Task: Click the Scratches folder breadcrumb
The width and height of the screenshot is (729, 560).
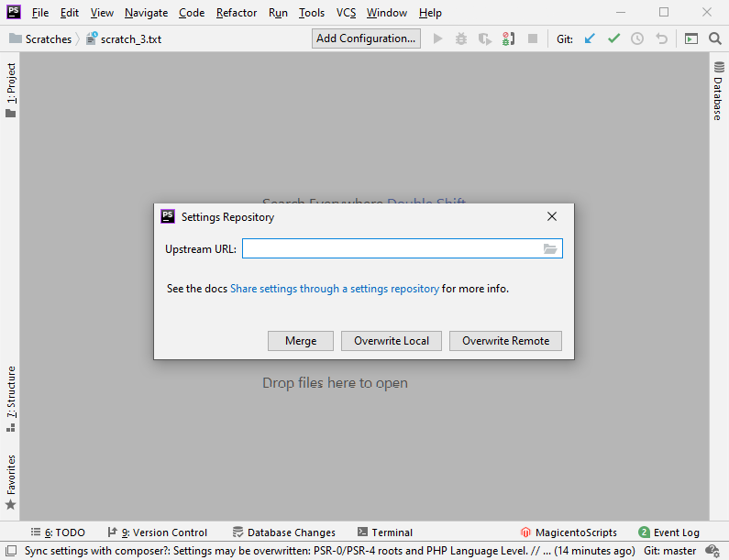Action: (x=40, y=39)
